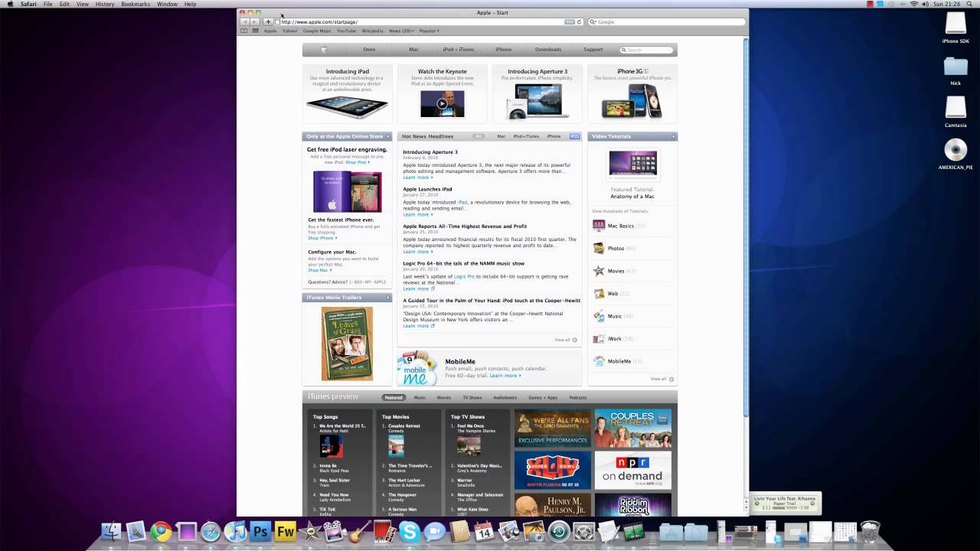Click the Leaves of Grass movie poster
The image size is (980, 551).
click(x=347, y=344)
